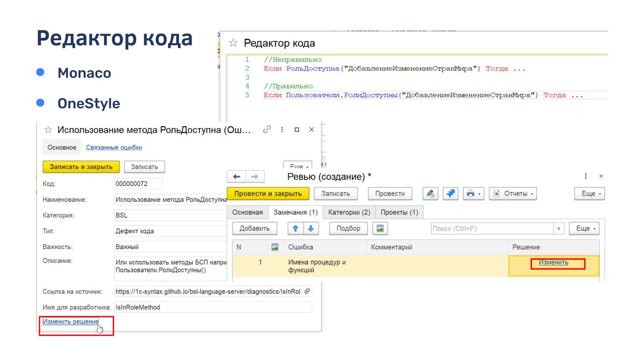Move the remark row up with the blue arrow
Screen dimensions: 644x362
[x=296, y=229]
